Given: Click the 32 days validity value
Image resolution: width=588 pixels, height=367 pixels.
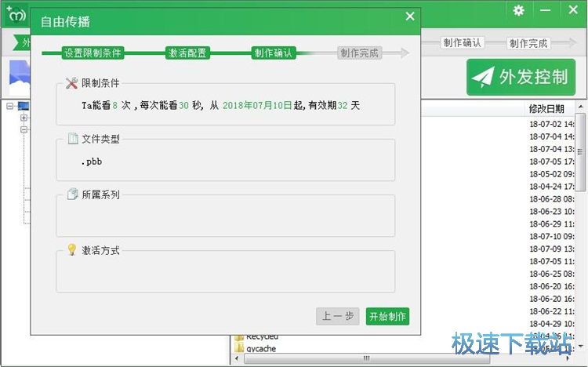Looking at the screenshot, I should [343, 105].
